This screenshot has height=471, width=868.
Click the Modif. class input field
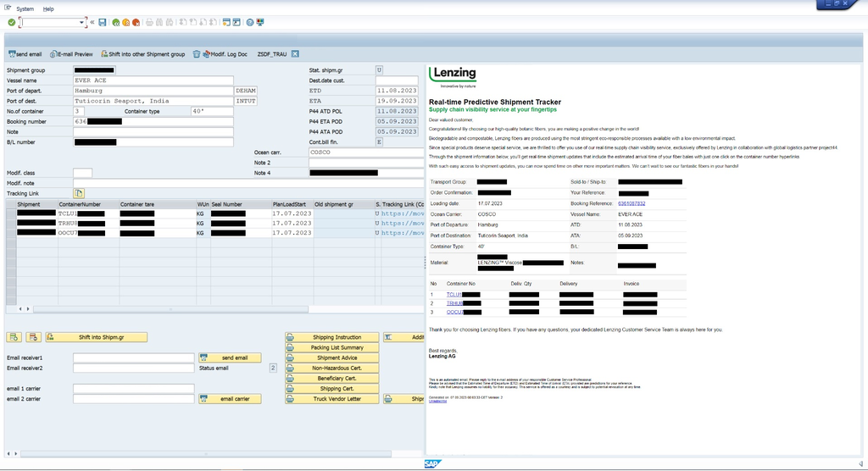click(82, 173)
